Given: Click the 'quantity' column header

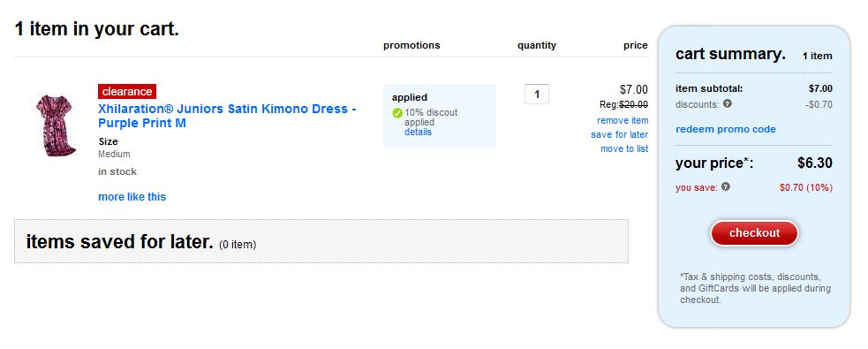Looking at the screenshot, I should [536, 45].
